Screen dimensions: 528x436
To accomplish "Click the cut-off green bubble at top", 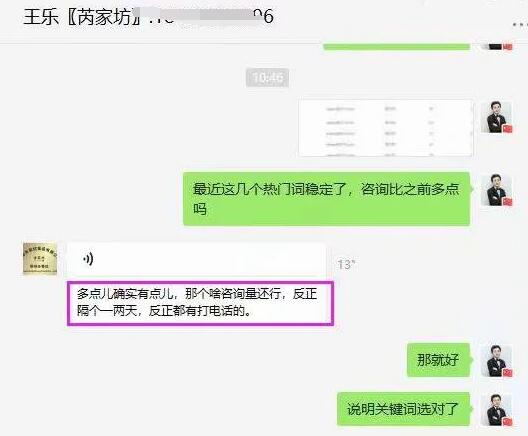I will tap(397, 47).
